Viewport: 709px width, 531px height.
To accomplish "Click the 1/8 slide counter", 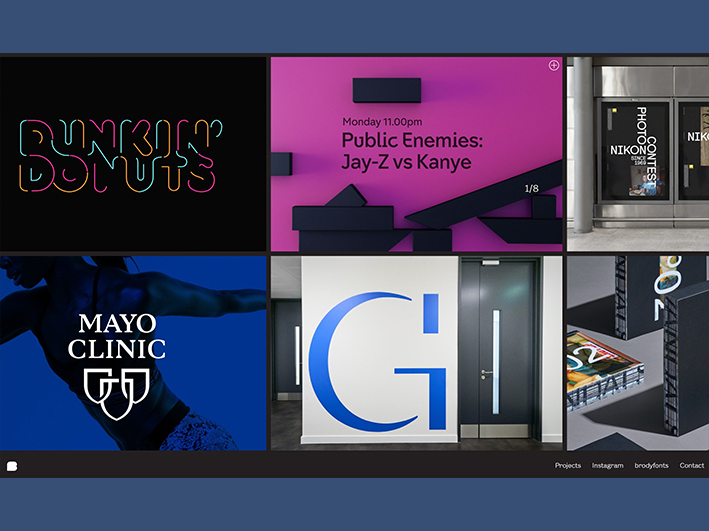I will [x=531, y=188].
